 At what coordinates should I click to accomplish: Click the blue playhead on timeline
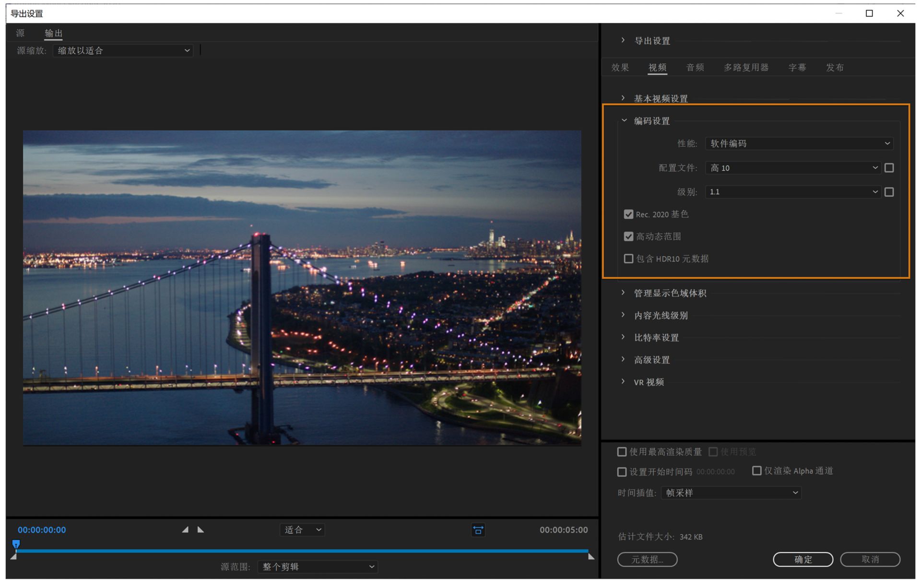pyautogui.click(x=16, y=544)
